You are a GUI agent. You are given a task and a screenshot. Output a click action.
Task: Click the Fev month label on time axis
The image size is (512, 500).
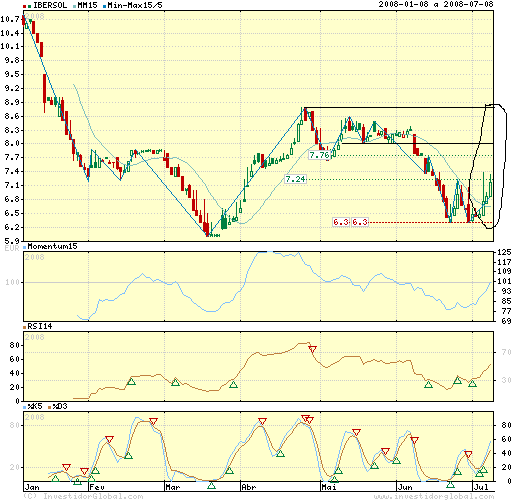[x=97, y=487]
